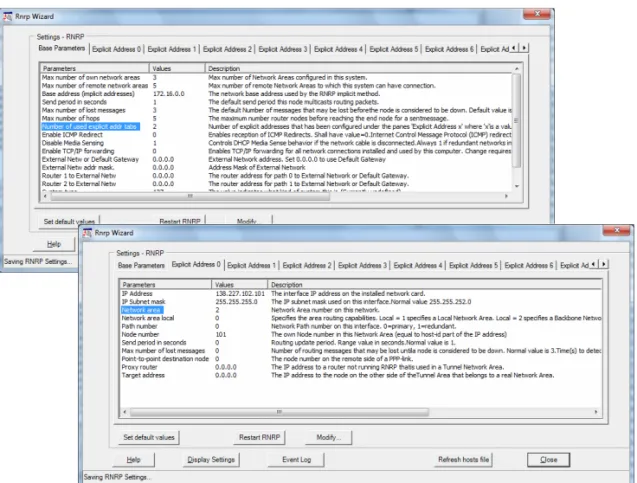
Task: Click the vertical scrollbar in the back window list
Action: coord(517,120)
